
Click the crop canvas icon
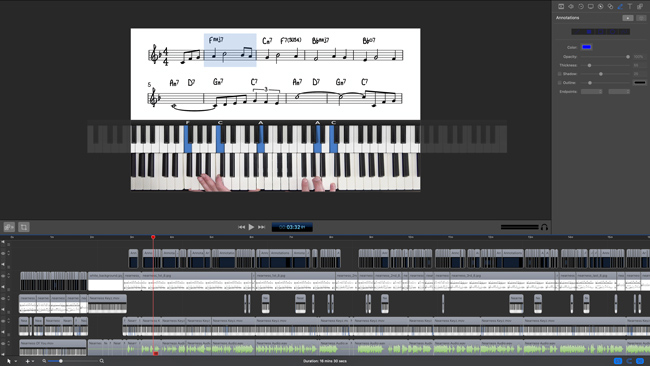tap(24, 227)
